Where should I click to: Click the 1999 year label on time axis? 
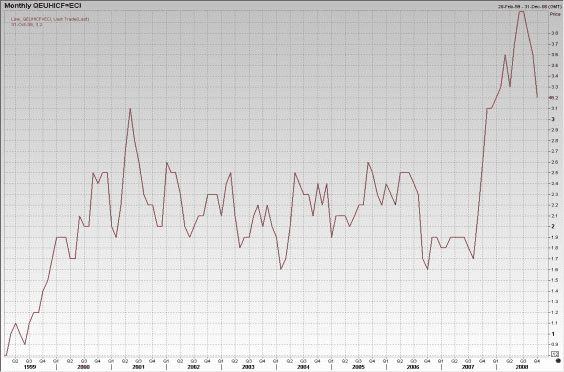29,367
